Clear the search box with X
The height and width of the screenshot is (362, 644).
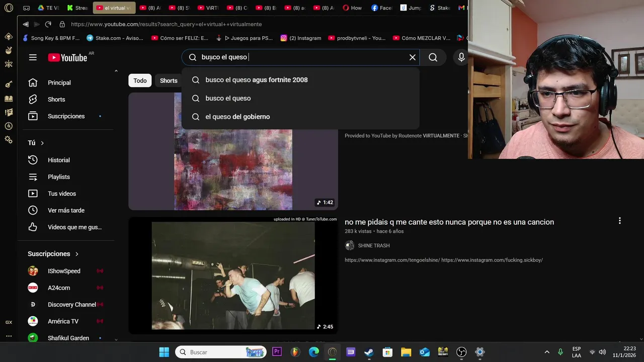coord(413,57)
